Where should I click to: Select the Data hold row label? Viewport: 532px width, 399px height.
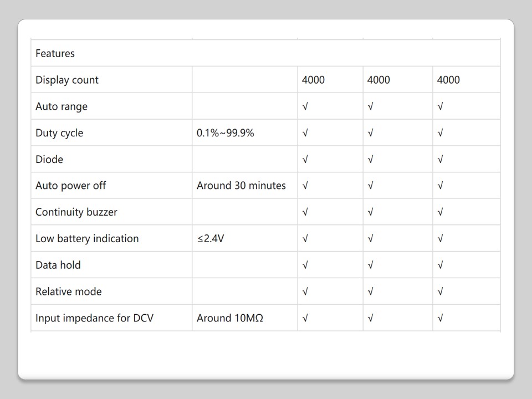click(58, 265)
